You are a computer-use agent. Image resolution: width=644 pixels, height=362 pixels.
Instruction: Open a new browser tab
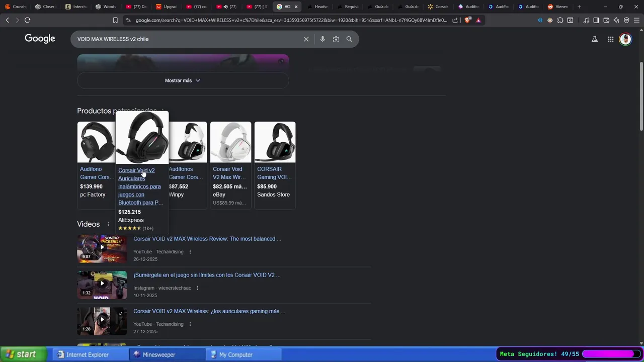(579, 7)
